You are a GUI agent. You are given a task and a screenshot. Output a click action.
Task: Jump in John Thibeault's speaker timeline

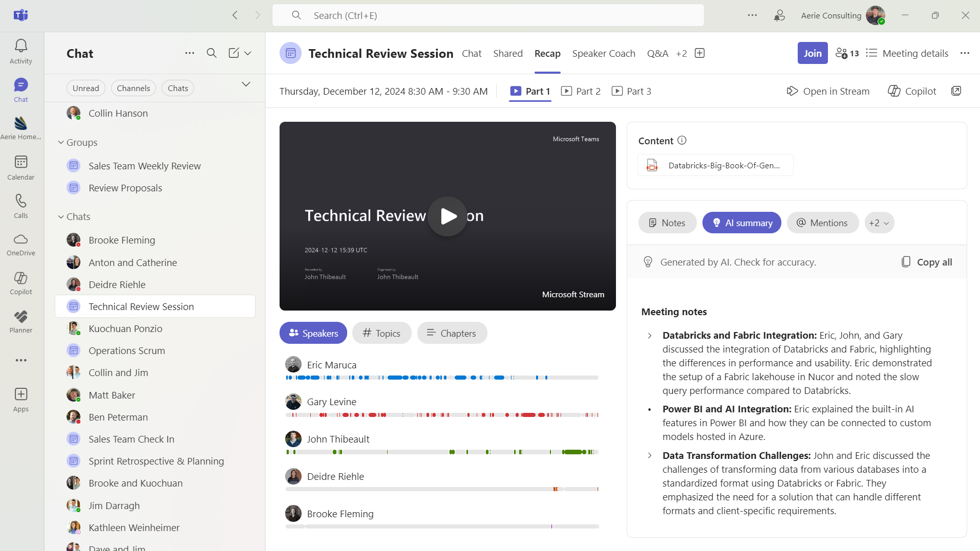click(x=442, y=452)
